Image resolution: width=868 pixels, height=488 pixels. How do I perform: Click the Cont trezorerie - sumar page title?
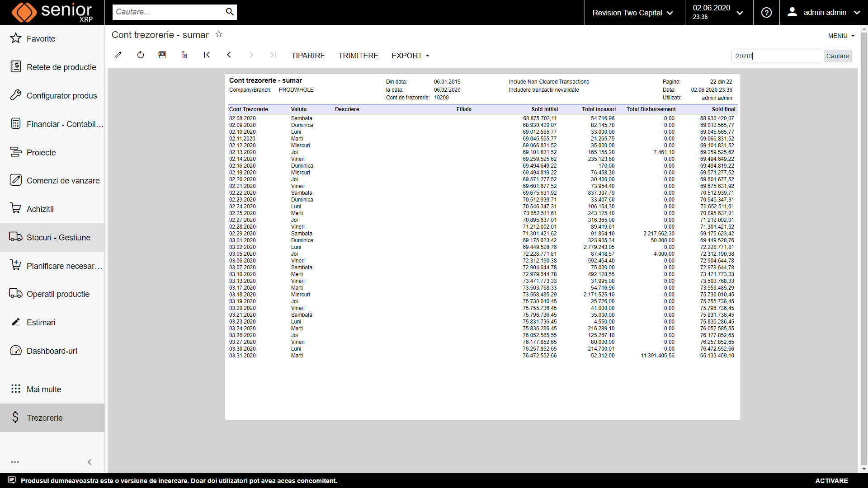point(160,35)
